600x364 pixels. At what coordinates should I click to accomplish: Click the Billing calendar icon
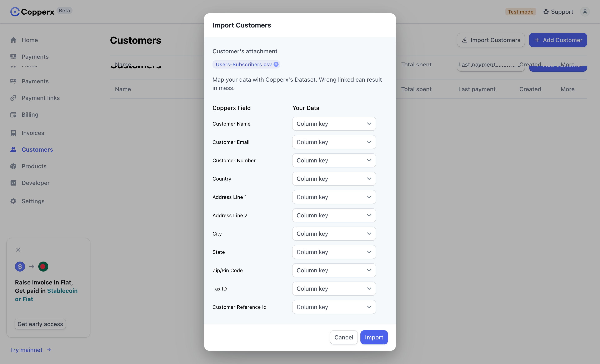coord(13,115)
